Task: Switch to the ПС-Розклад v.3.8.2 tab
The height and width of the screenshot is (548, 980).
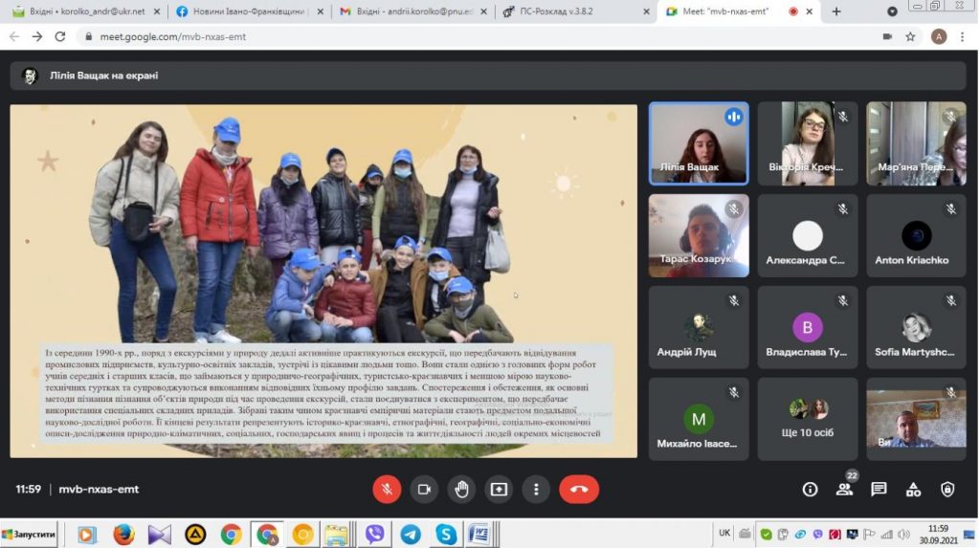Action: pos(572,11)
